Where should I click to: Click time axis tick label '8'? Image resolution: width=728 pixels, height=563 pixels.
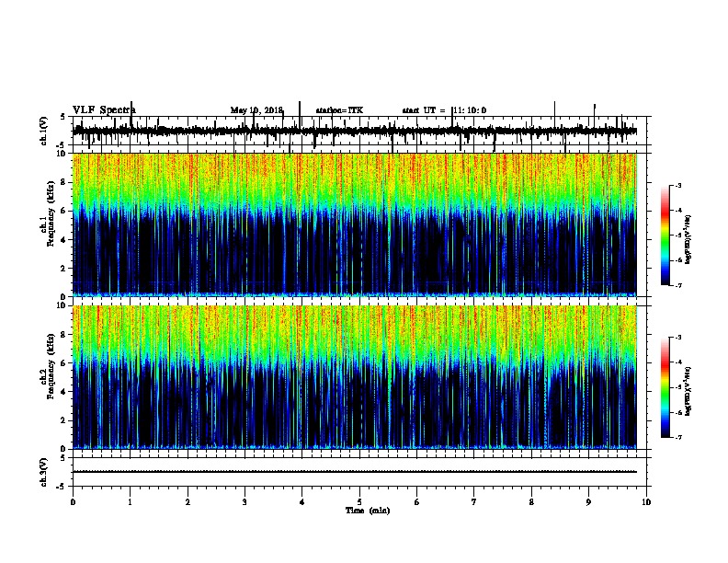coord(531,502)
